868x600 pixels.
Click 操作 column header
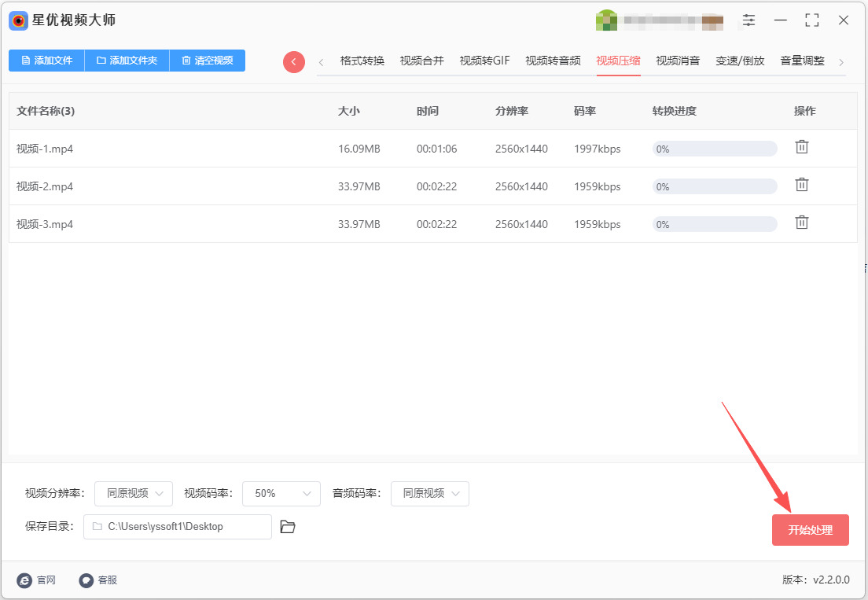[x=805, y=111]
